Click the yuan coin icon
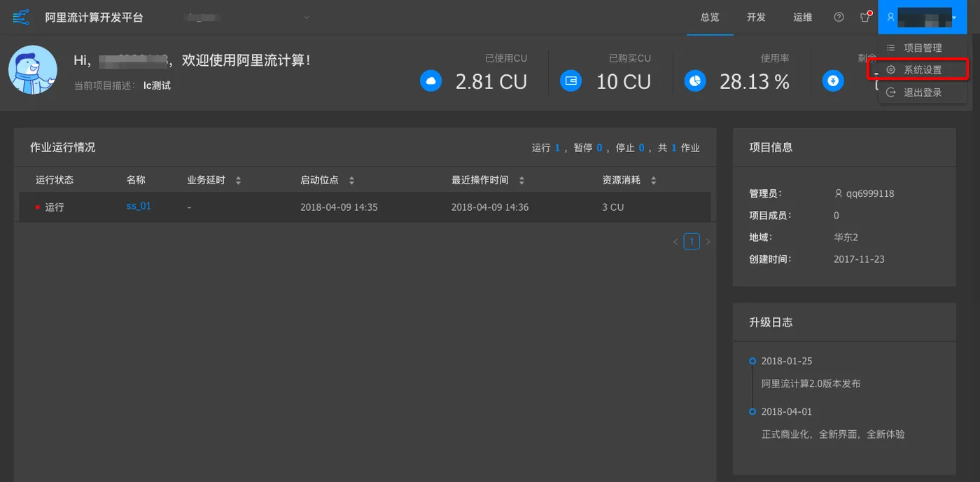 pyautogui.click(x=833, y=81)
